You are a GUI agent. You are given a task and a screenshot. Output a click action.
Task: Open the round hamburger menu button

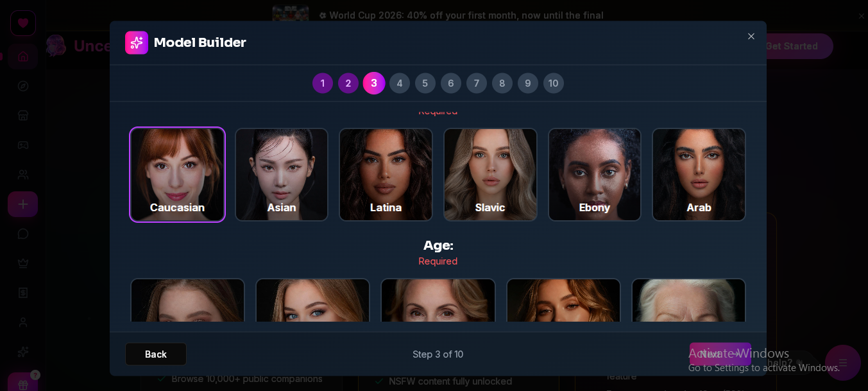point(843,363)
